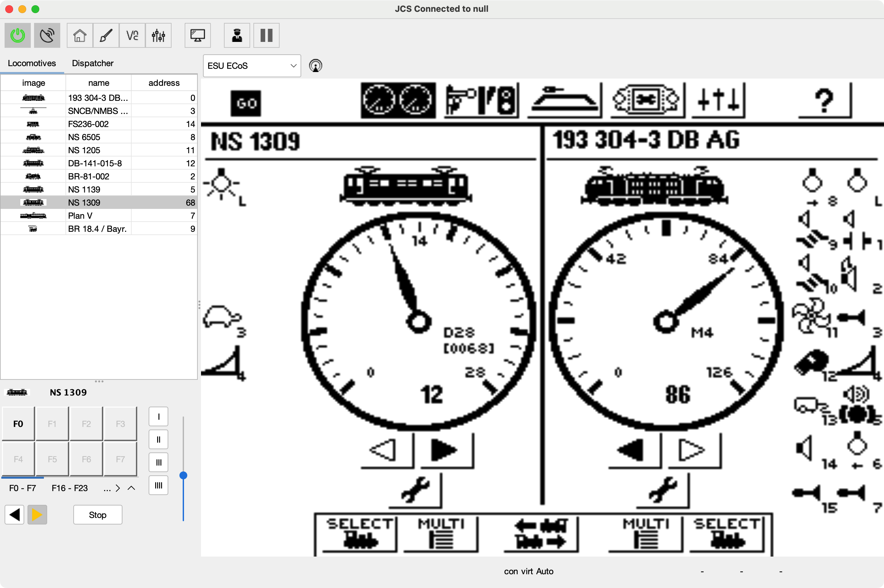Click the antenna broadcast icon beside dropdown
Image resolution: width=884 pixels, height=588 pixels.
pos(315,65)
